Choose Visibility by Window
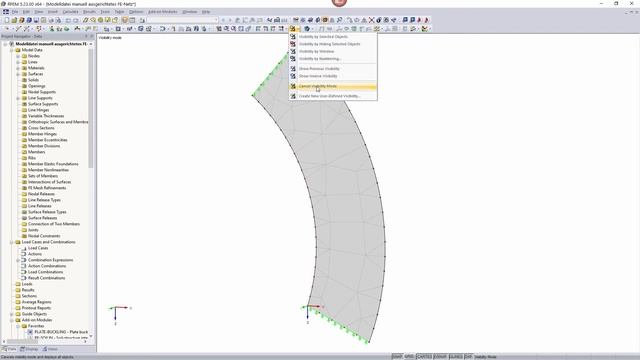This screenshot has width=640, height=360. pyautogui.click(x=333, y=51)
